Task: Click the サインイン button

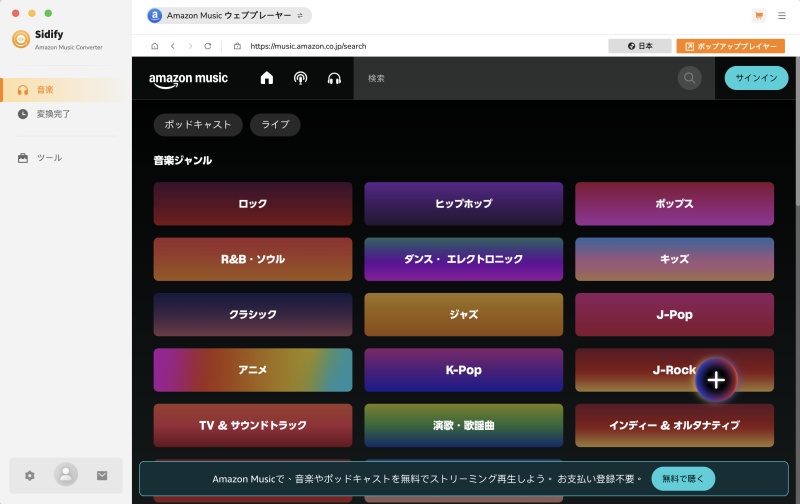Action: pos(756,78)
